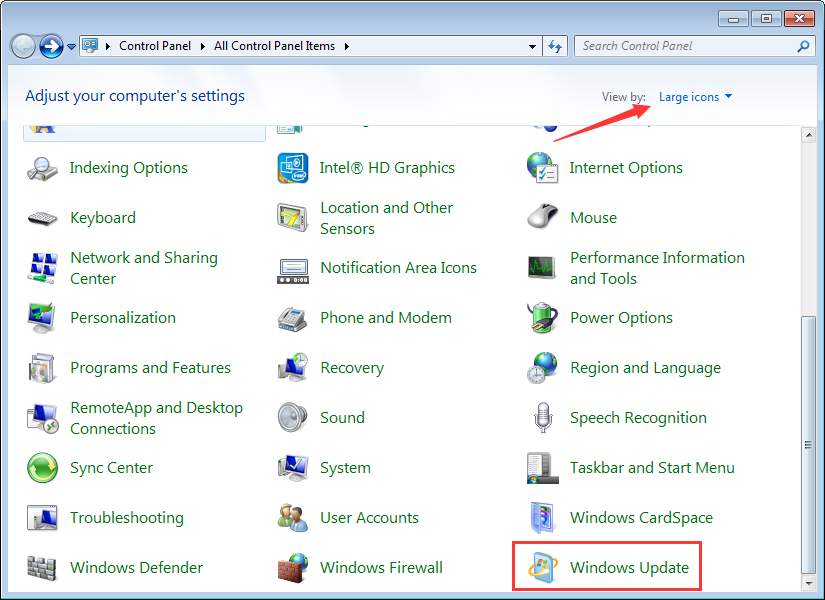The image size is (825, 600).
Task: Click the vertical scrollbar thumb
Action: (x=809, y=445)
